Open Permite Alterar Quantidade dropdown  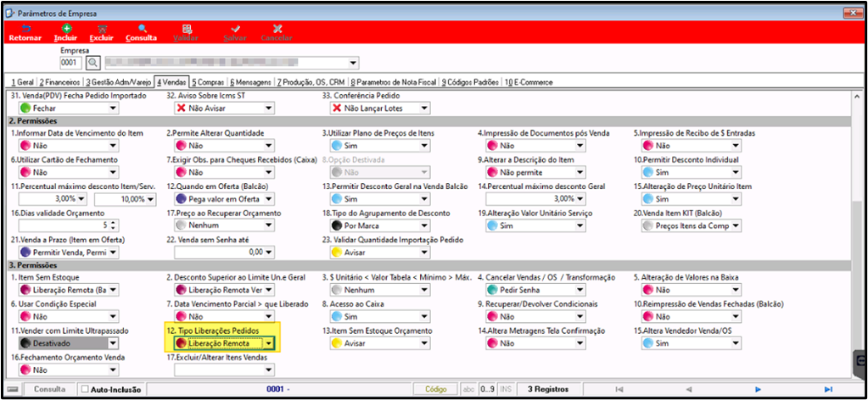(x=268, y=146)
